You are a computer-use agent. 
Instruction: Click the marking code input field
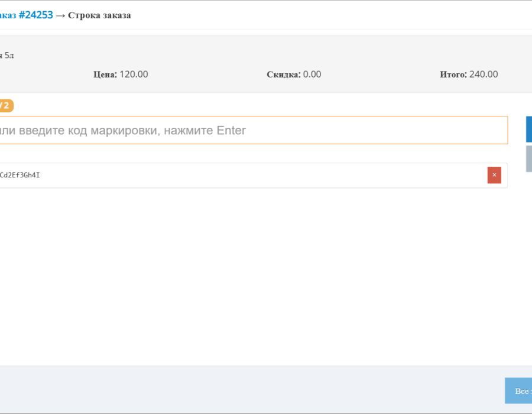(x=254, y=130)
